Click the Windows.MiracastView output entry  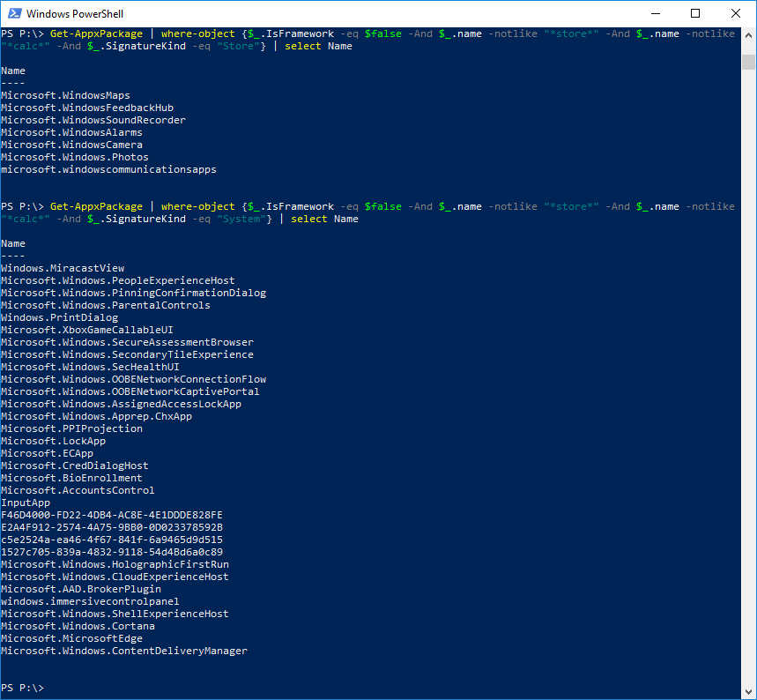click(x=63, y=268)
